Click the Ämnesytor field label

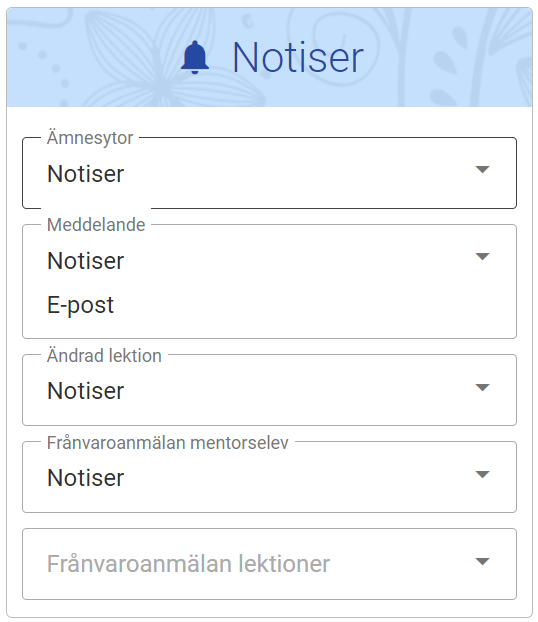[x=90, y=138]
